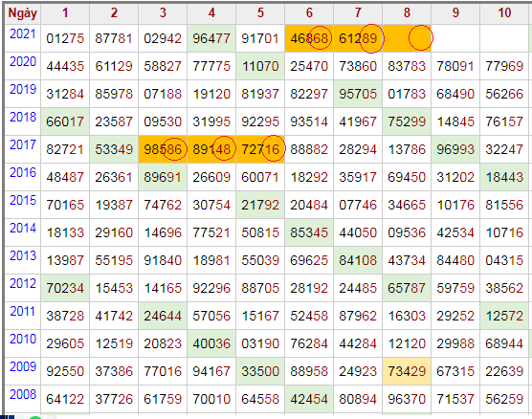
Task: Select green cell 96477 in 2021 row
Action: [x=211, y=38]
